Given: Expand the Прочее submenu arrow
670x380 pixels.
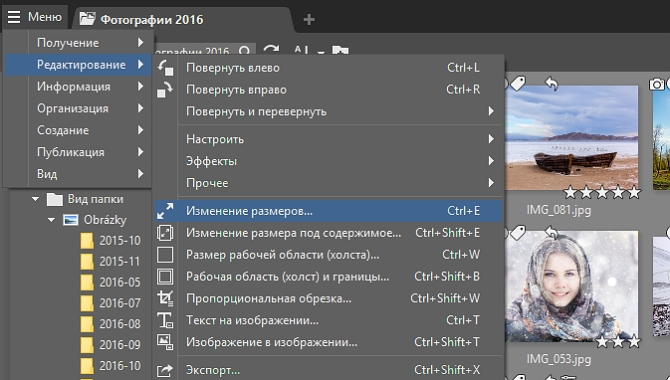Looking at the screenshot, I should 491,183.
